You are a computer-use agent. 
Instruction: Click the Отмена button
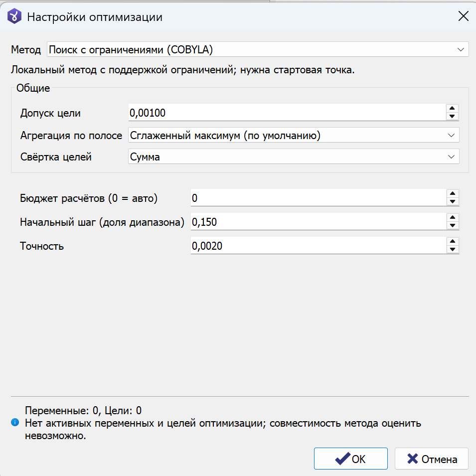(431, 459)
